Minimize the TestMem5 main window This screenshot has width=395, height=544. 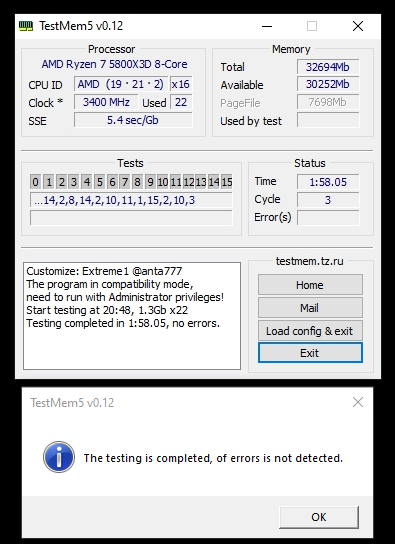click(267, 26)
